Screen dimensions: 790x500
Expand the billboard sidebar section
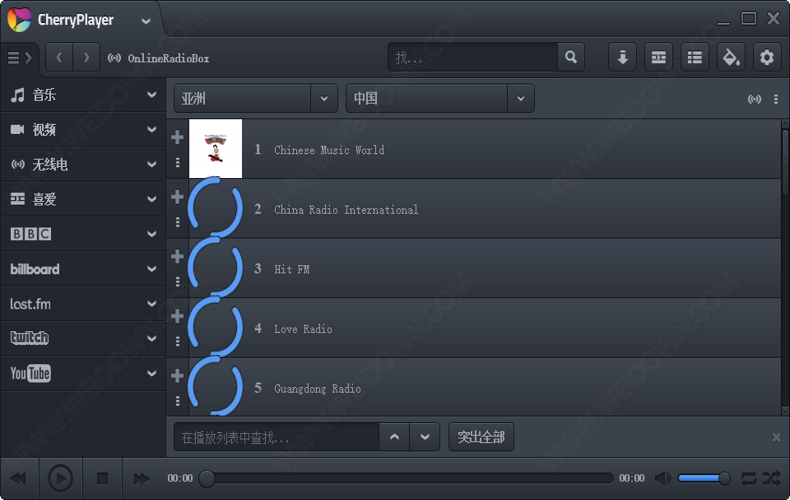pos(152,269)
